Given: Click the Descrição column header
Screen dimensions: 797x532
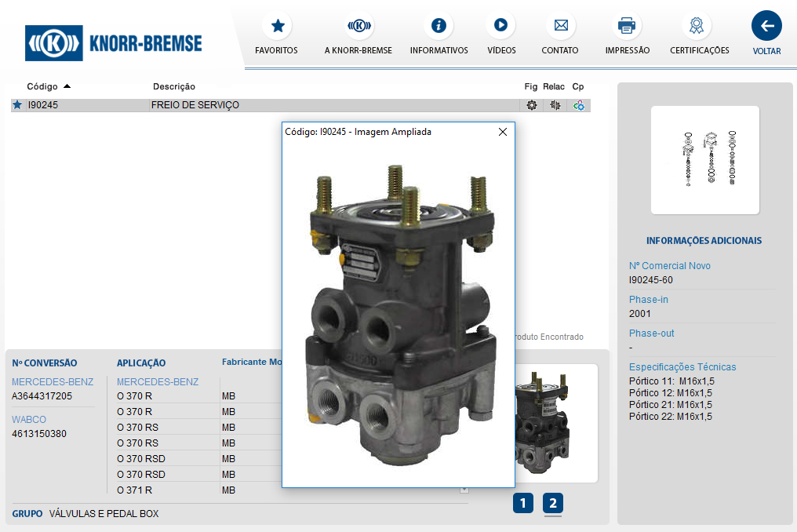Looking at the screenshot, I should (174, 86).
